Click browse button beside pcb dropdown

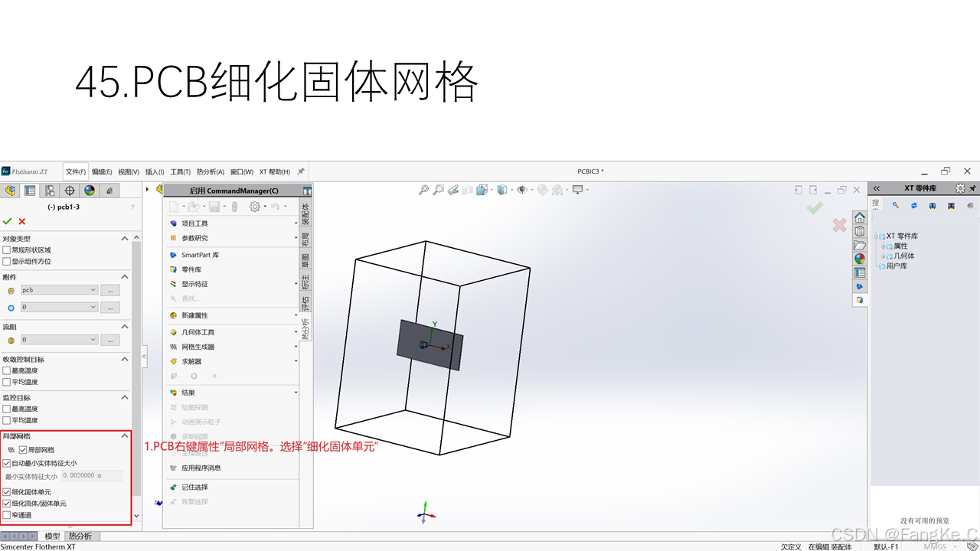[x=110, y=290]
